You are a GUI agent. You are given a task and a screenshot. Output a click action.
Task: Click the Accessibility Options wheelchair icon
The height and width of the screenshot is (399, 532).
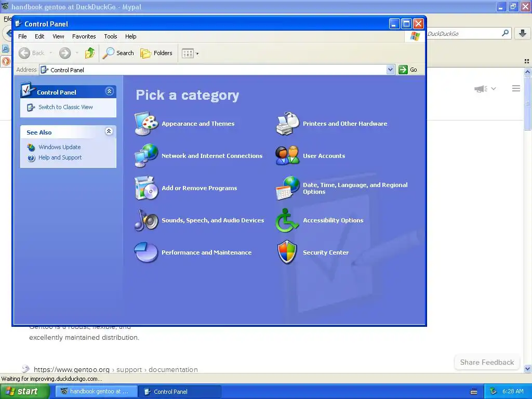pos(287,220)
